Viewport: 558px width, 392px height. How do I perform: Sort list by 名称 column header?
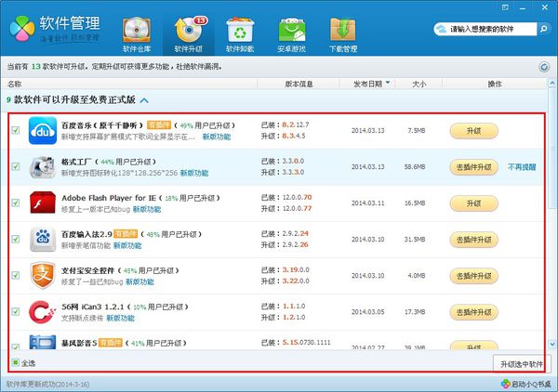pos(15,84)
